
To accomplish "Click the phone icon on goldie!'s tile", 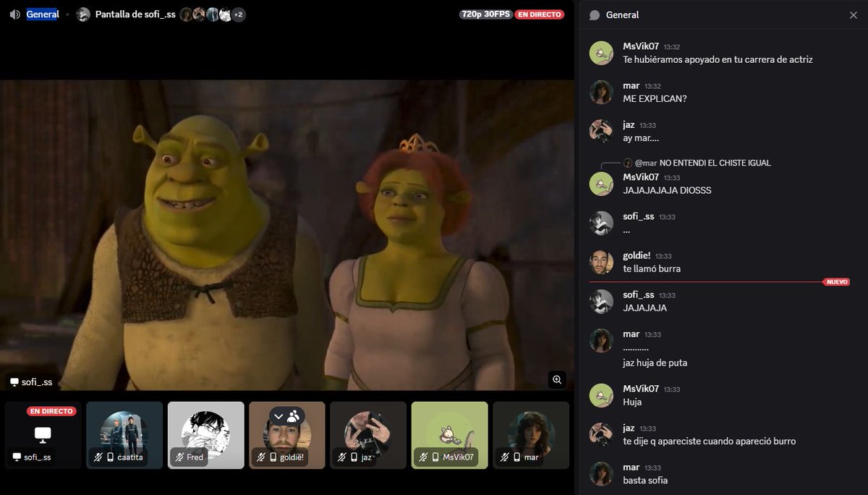I will point(273,457).
